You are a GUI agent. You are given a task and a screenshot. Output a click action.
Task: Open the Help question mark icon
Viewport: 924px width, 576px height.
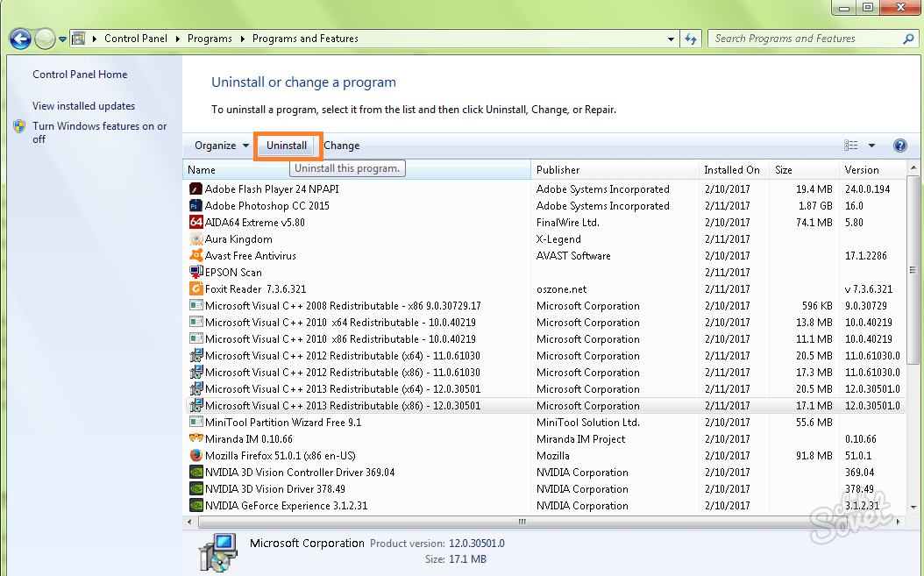pyautogui.click(x=899, y=146)
